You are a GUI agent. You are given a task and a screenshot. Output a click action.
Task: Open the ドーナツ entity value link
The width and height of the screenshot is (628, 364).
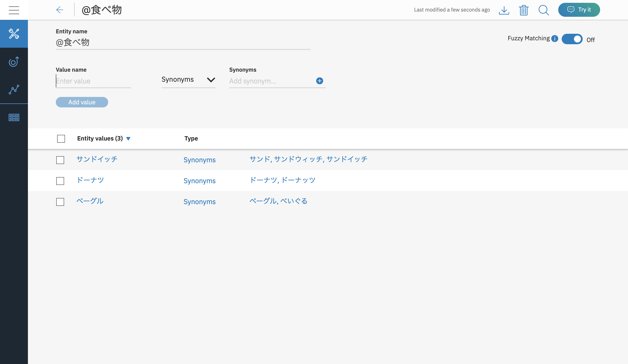tap(90, 180)
